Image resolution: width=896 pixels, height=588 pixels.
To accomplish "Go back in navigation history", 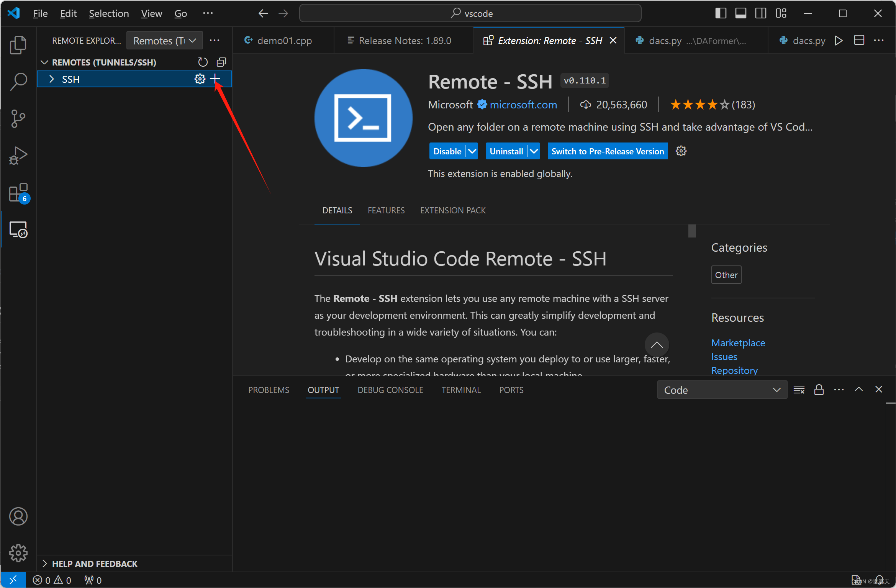I will click(263, 14).
